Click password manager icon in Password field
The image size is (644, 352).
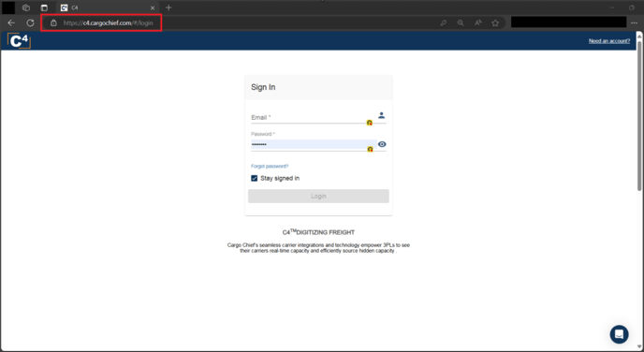pos(370,149)
